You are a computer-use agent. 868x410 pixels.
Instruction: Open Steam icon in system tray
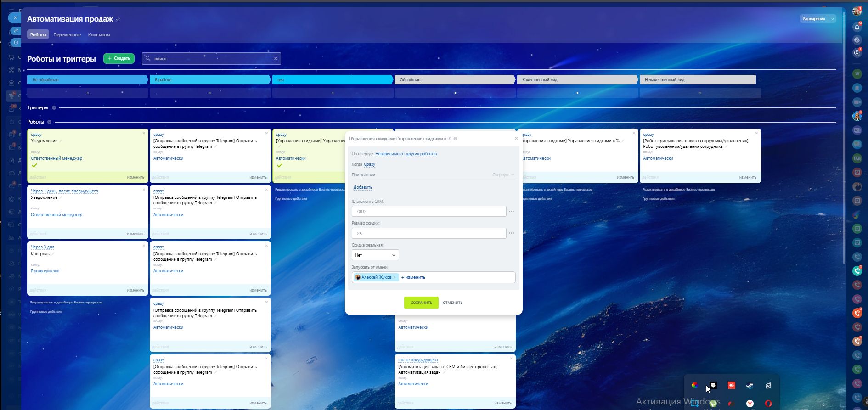(x=750, y=386)
